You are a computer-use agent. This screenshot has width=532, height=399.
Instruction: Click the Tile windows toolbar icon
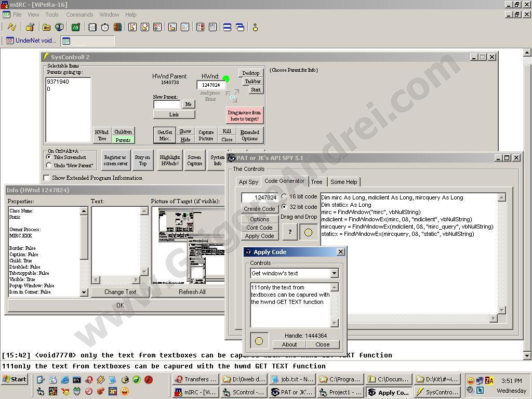(x=228, y=27)
